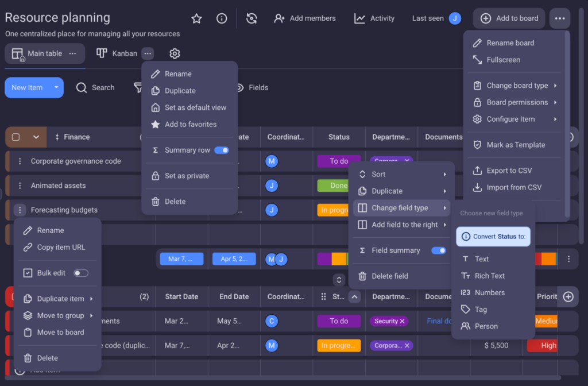
Task: Click the plus icon to add column
Action: click(x=568, y=296)
